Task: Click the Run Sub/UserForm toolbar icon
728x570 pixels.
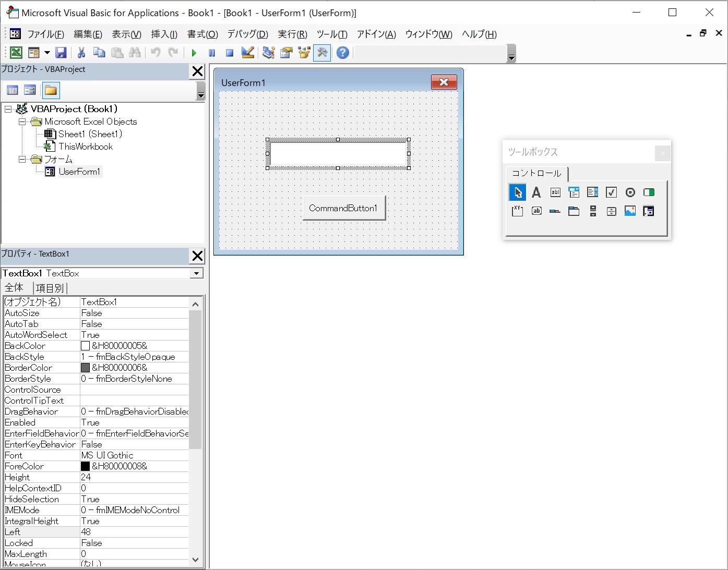Action: pyautogui.click(x=194, y=53)
